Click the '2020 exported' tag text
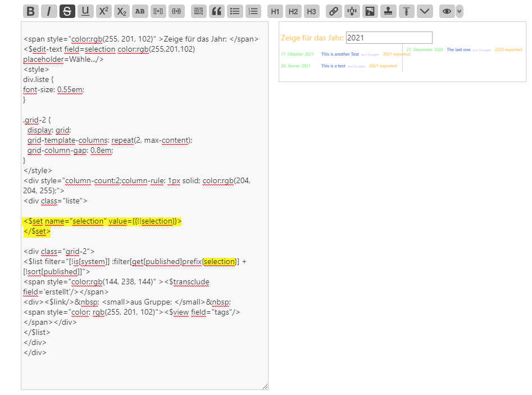This screenshot has width=532, height=395. pos(508,49)
